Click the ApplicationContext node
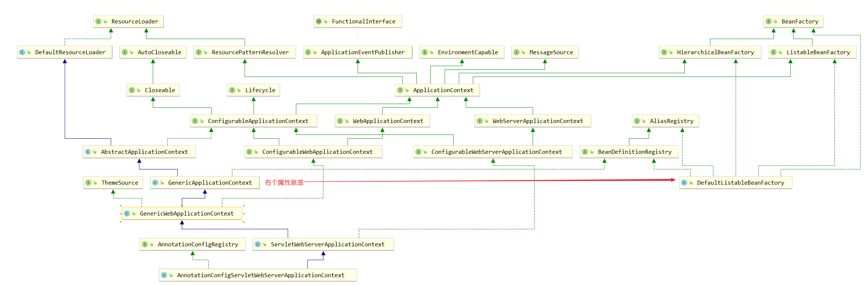 coord(438,90)
